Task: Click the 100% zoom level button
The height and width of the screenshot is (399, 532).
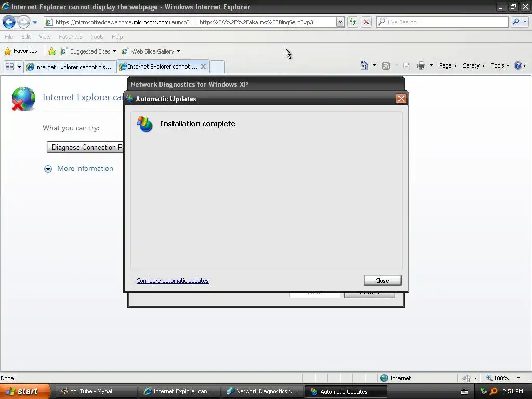Action: (x=497, y=378)
